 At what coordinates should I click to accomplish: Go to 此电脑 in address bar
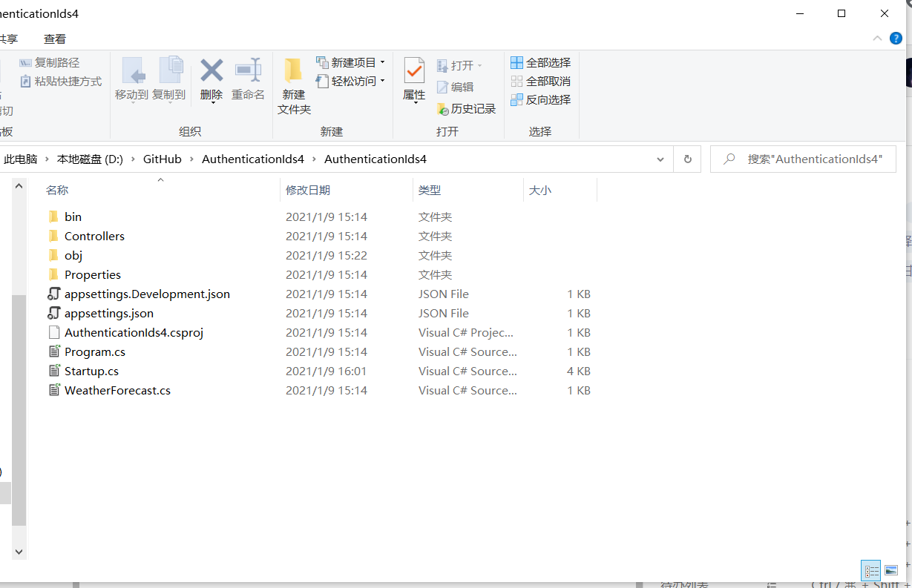tap(21, 159)
